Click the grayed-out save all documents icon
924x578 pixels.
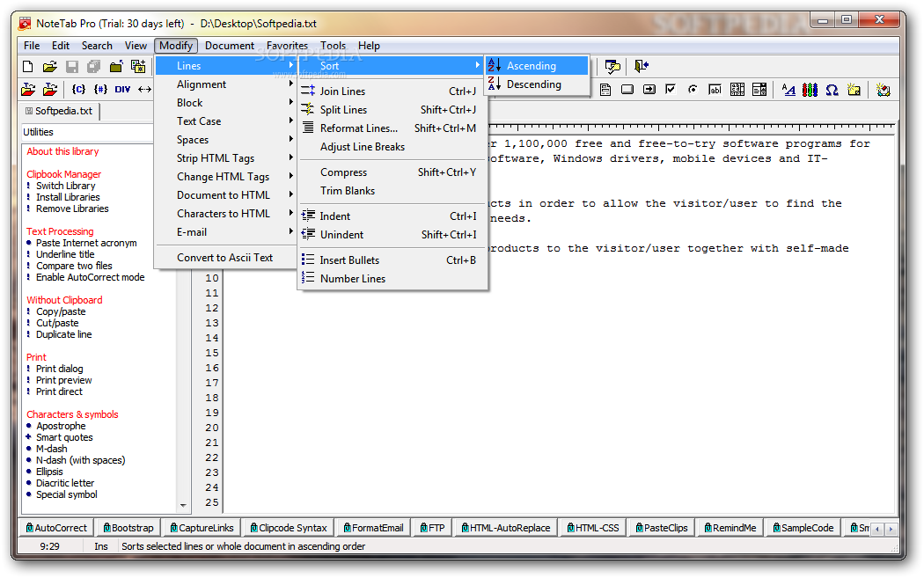[93, 67]
